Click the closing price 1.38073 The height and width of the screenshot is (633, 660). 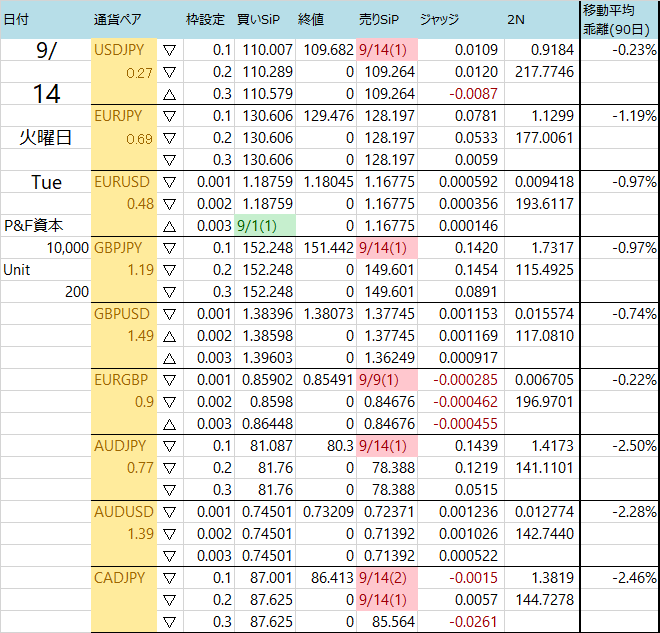[x=328, y=314]
